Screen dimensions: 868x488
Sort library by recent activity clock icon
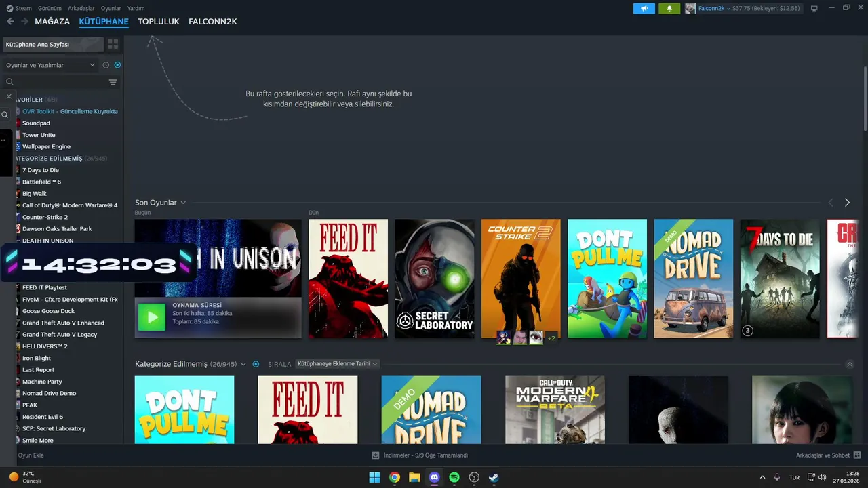click(106, 65)
